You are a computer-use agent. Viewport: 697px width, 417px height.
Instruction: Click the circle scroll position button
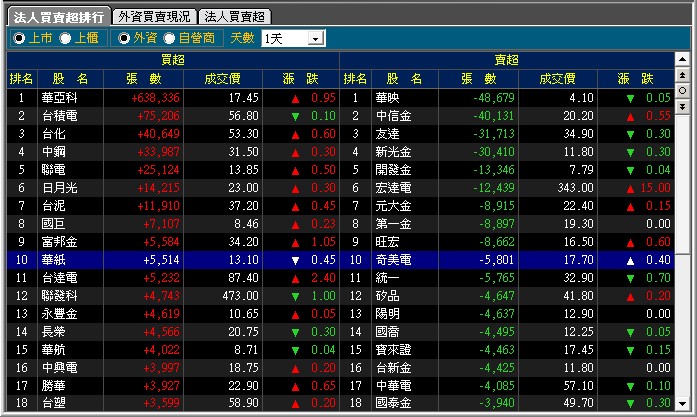pyautogui.click(x=682, y=91)
